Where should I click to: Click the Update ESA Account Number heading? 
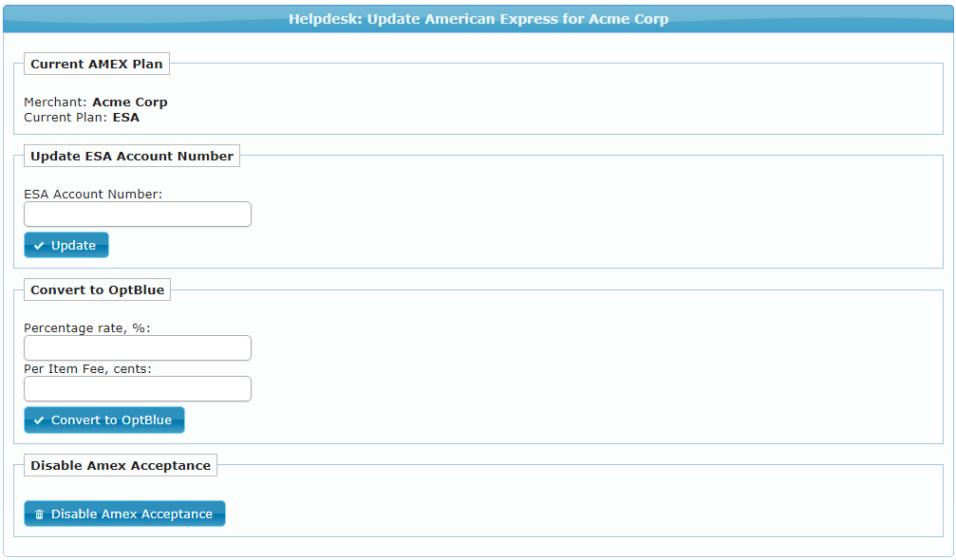(x=132, y=156)
